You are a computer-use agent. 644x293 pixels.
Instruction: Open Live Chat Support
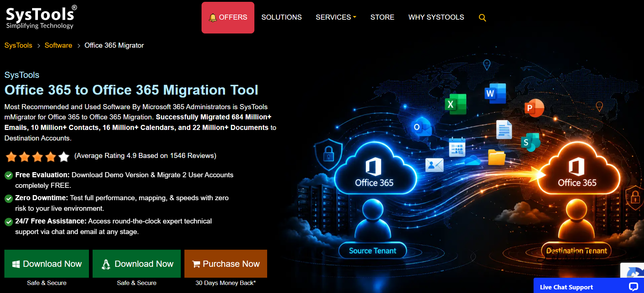[x=589, y=286]
